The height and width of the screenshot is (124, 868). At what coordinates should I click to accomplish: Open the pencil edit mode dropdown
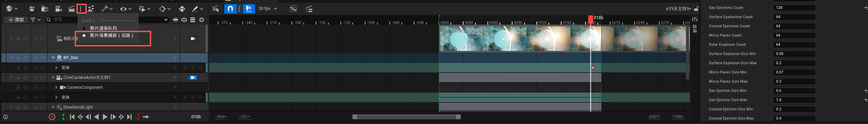(197, 9)
